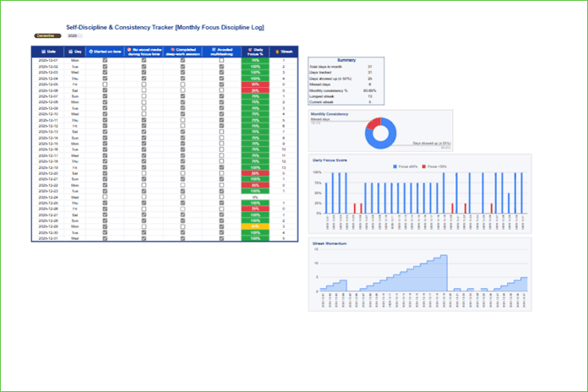
Task: Select the green 100% focus cell for 2025-12-04
Action: point(255,79)
